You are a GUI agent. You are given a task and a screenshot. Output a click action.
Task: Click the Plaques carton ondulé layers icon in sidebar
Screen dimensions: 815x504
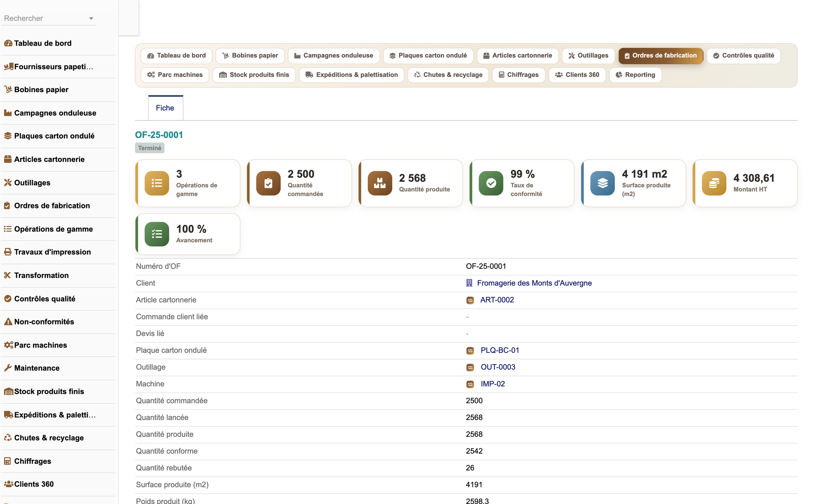coord(8,136)
